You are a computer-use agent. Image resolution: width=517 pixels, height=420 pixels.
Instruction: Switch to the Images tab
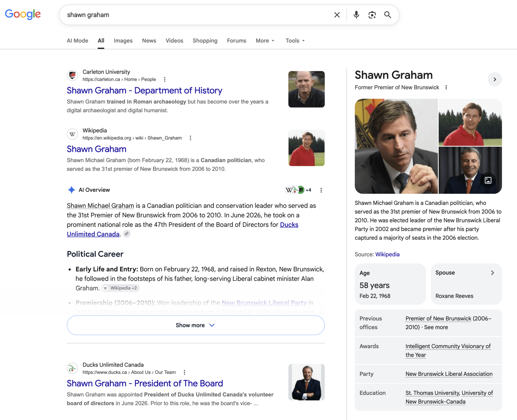coord(123,41)
